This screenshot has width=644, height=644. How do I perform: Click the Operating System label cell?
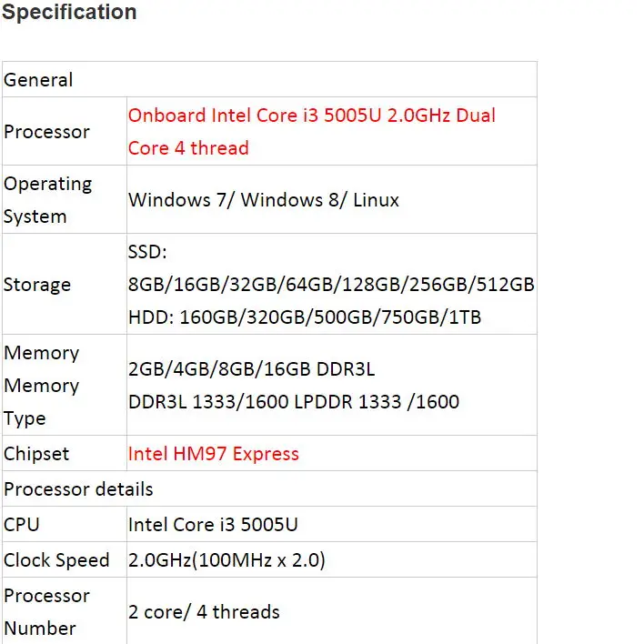pyautogui.click(x=47, y=200)
